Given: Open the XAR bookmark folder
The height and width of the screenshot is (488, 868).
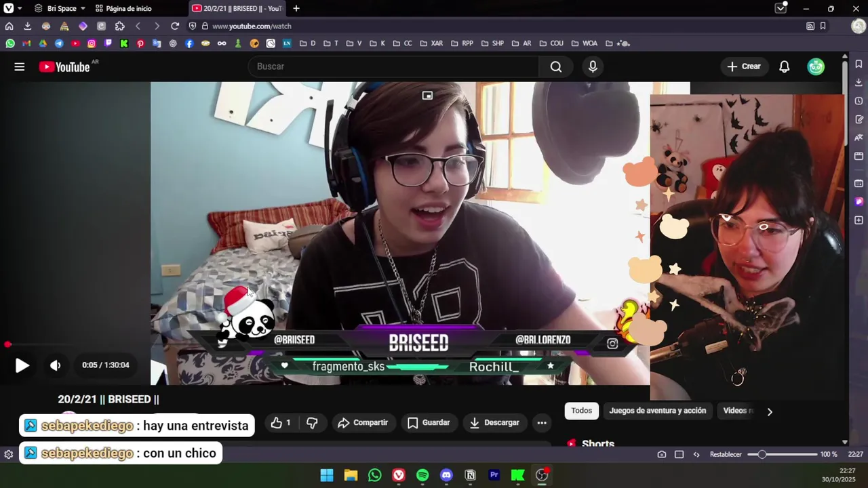Looking at the screenshot, I should point(431,43).
